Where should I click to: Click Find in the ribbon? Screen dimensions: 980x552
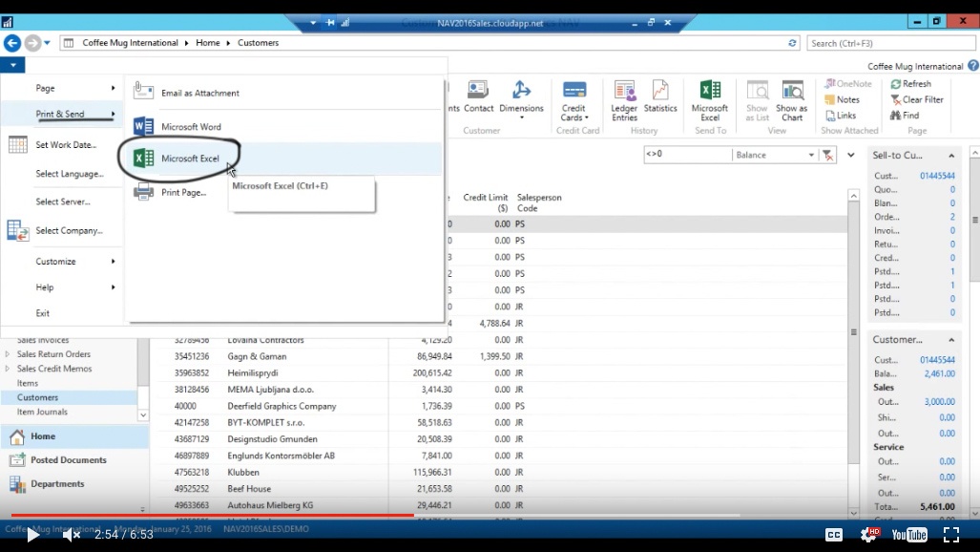tap(905, 116)
